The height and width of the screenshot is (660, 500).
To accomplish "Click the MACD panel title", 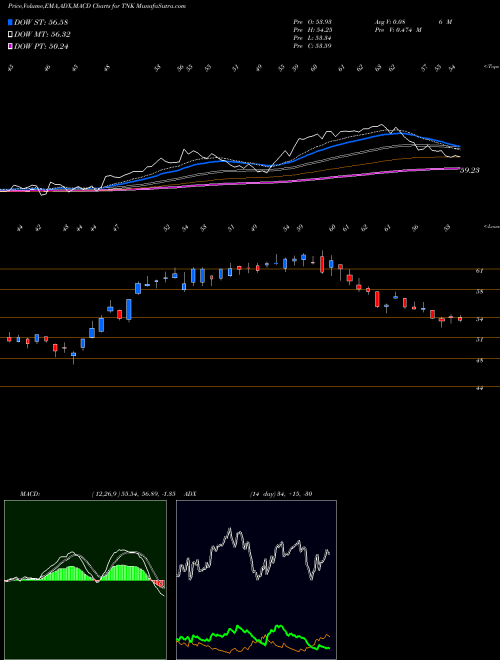I will coord(29,493).
